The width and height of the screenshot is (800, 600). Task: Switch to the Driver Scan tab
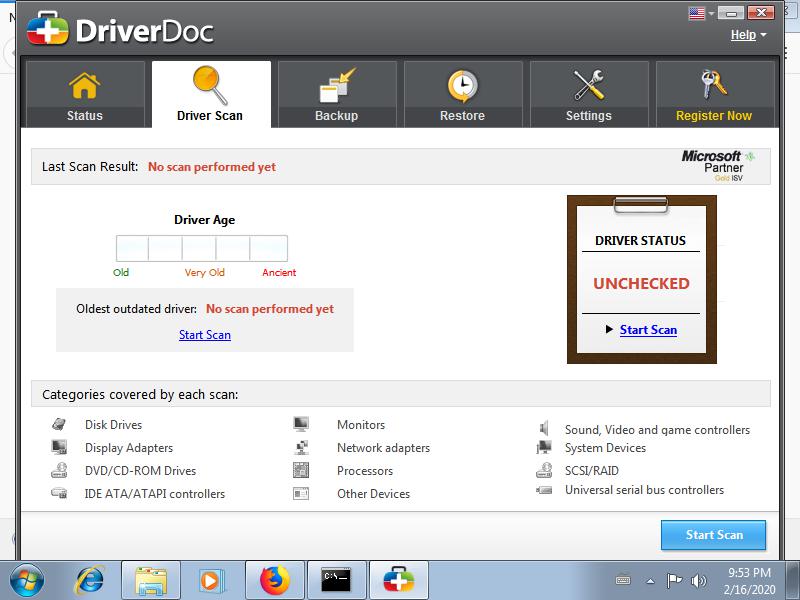tap(211, 94)
